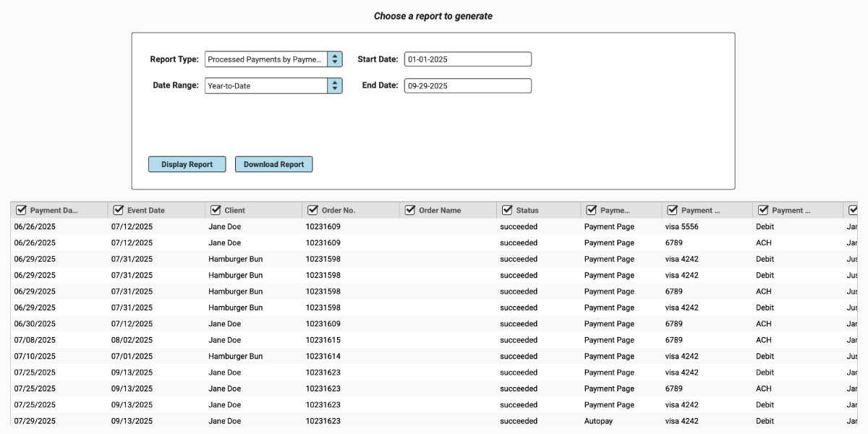Select the End Date input field
This screenshot has width=868, height=434.
click(x=467, y=85)
